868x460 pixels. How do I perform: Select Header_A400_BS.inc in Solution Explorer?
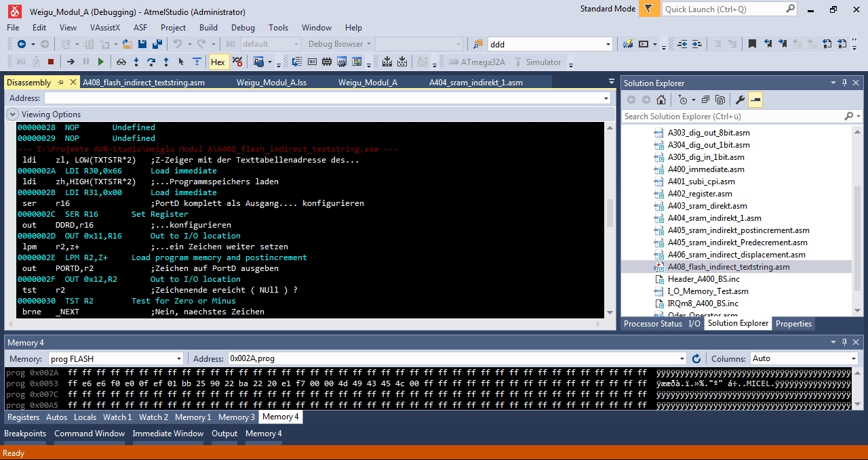tap(703, 279)
